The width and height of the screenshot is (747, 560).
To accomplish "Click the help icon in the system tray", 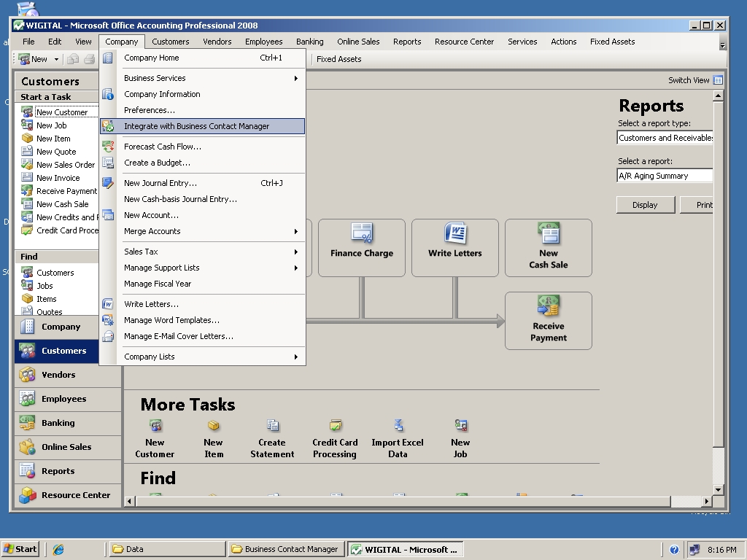I will click(x=674, y=550).
